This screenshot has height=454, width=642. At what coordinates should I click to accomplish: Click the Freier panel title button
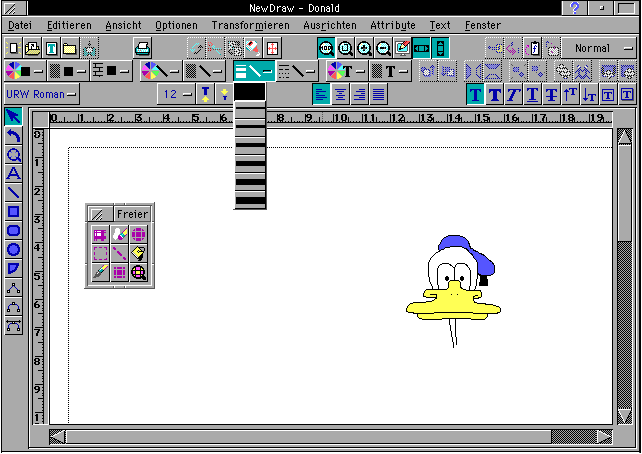132,214
